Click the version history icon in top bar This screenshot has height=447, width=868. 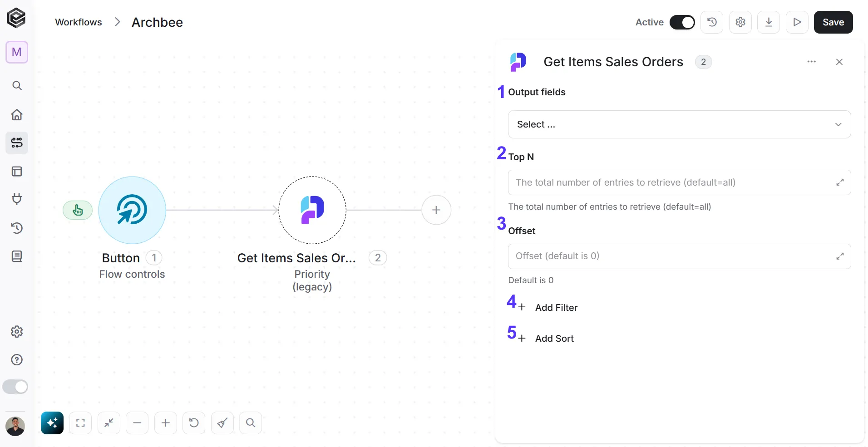pyautogui.click(x=712, y=22)
